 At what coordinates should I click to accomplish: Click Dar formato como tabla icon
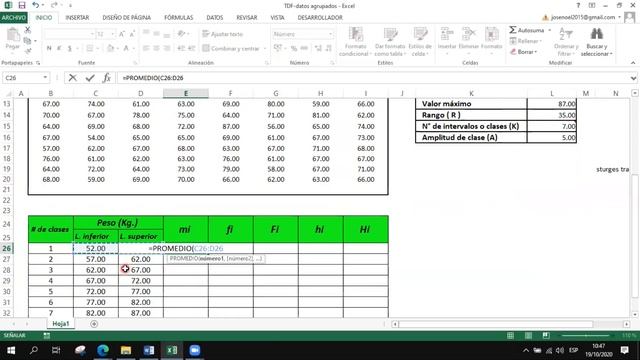point(390,34)
